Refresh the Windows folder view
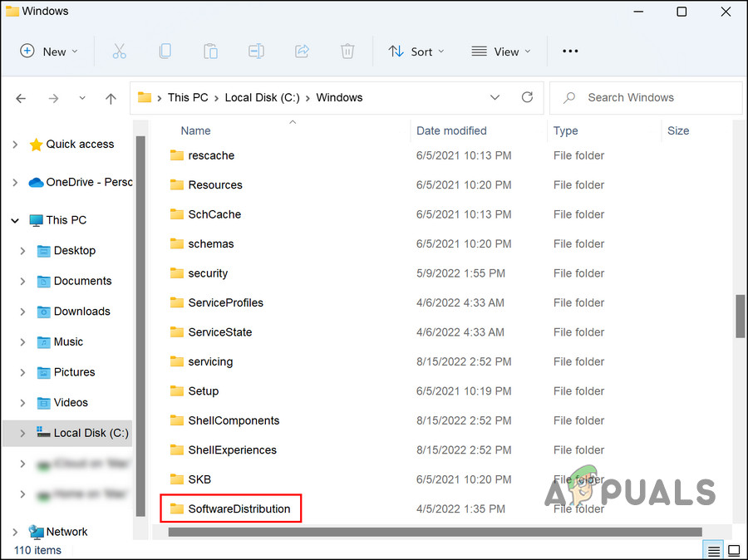Image resolution: width=748 pixels, height=560 pixels. 527,97
